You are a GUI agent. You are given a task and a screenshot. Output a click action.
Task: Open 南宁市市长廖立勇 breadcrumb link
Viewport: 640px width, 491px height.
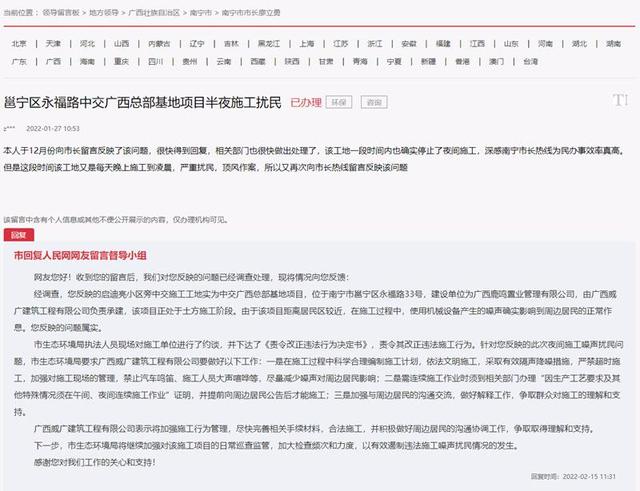point(251,13)
